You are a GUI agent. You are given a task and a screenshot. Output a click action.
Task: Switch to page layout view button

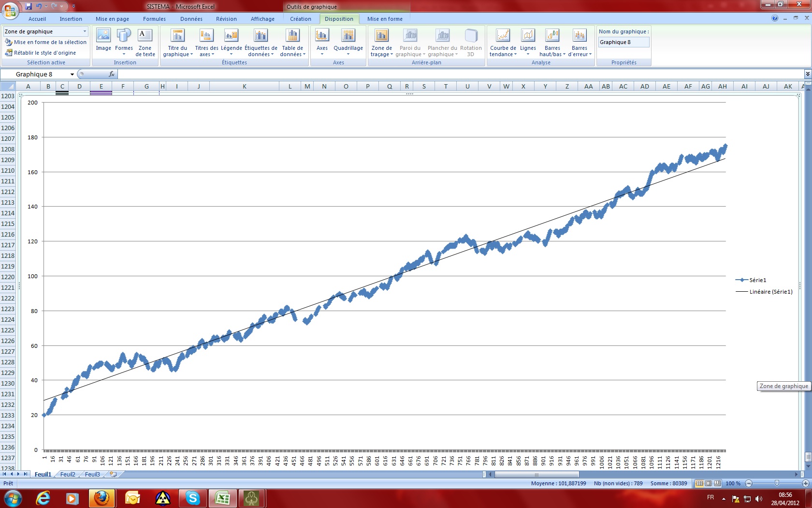pyautogui.click(x=709, y=483)
